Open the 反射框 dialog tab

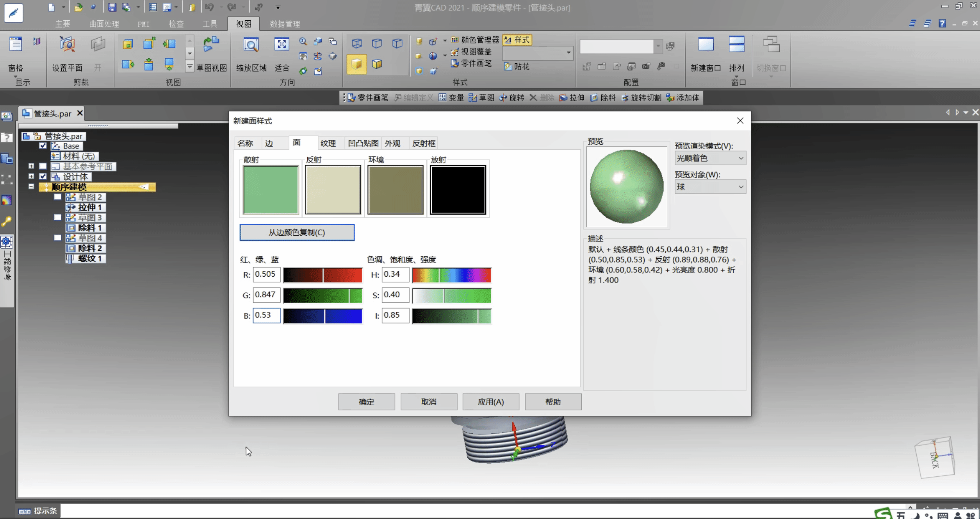pyautogui.click(x=424, y=143)
